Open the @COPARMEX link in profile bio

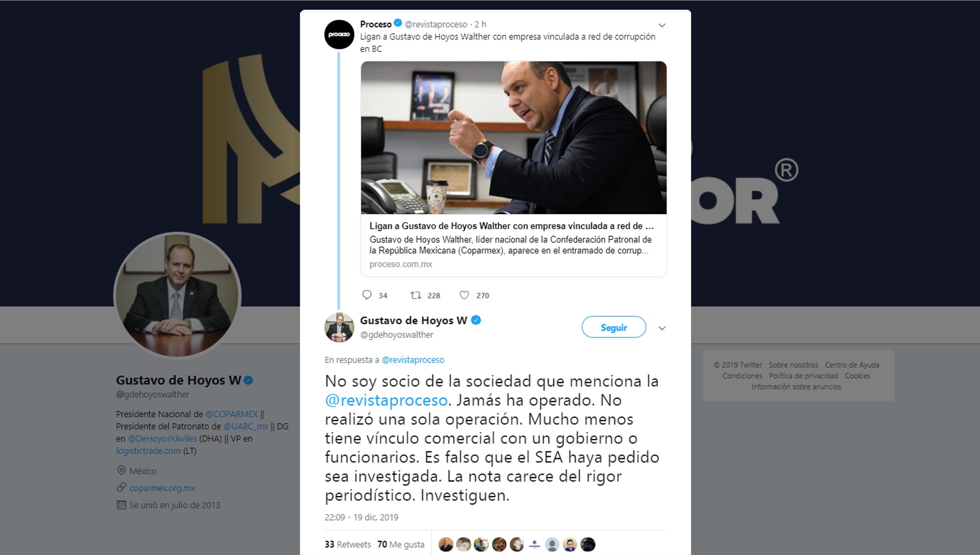point(231,414)
